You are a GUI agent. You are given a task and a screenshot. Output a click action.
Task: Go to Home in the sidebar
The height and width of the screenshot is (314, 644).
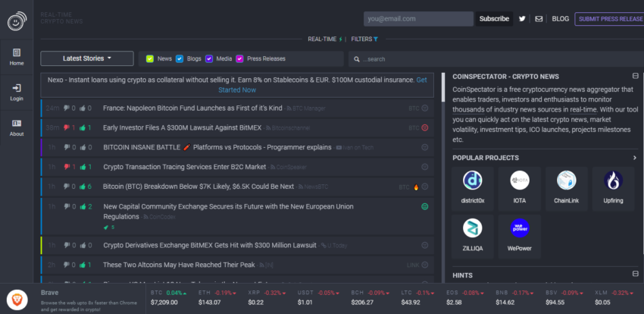point(17,57)
